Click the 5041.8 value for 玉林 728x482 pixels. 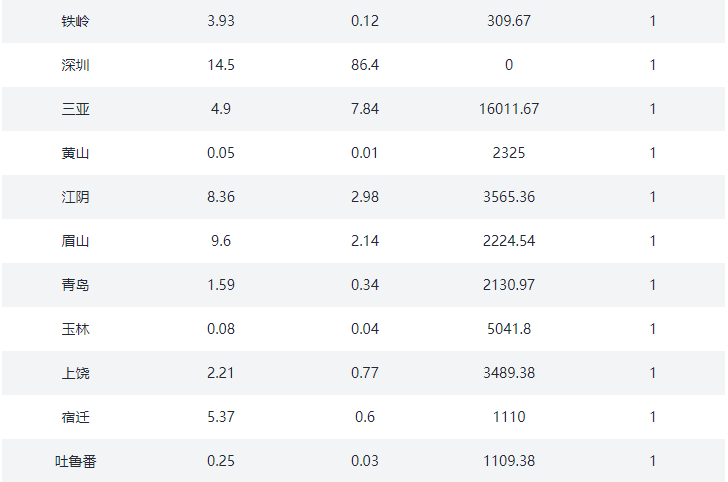coord(509,329)
